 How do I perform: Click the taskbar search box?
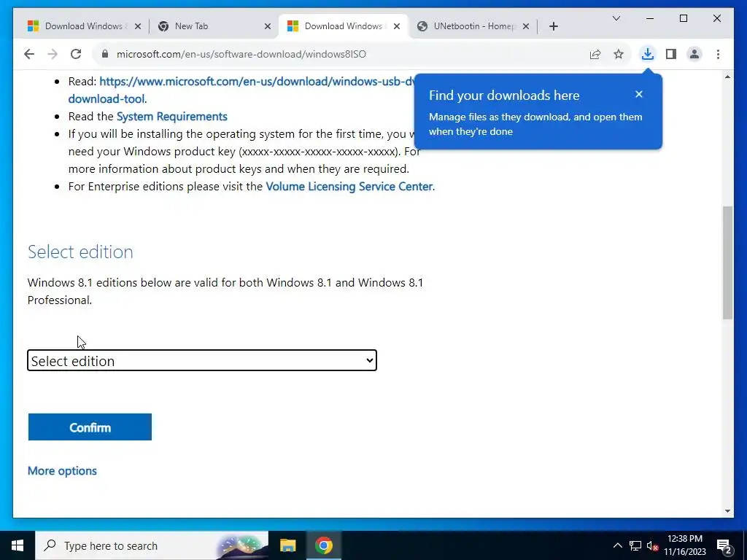click(x=152, y=545)
